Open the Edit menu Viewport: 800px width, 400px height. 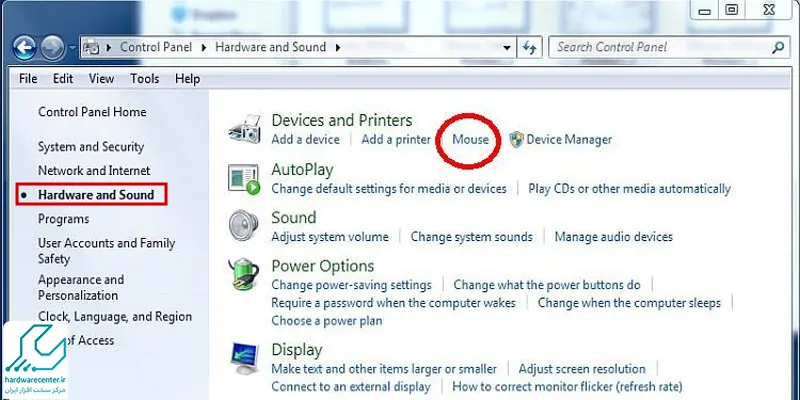coord(63,79)
